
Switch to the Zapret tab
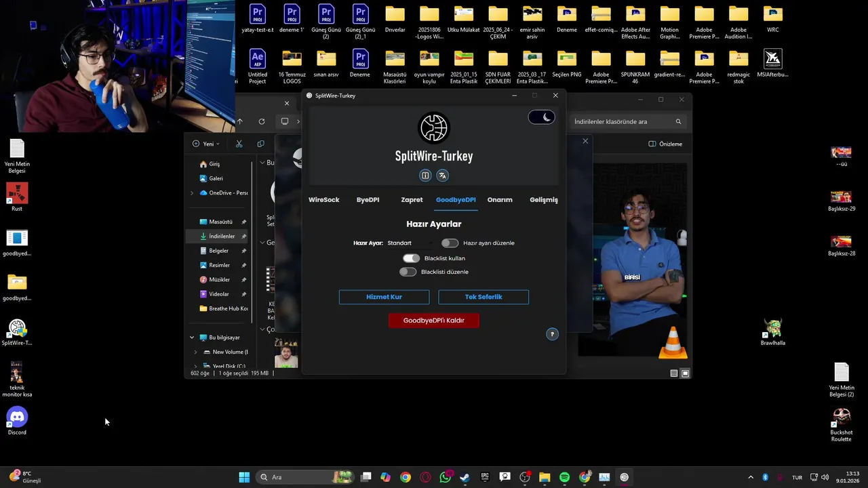coord(412,200)
